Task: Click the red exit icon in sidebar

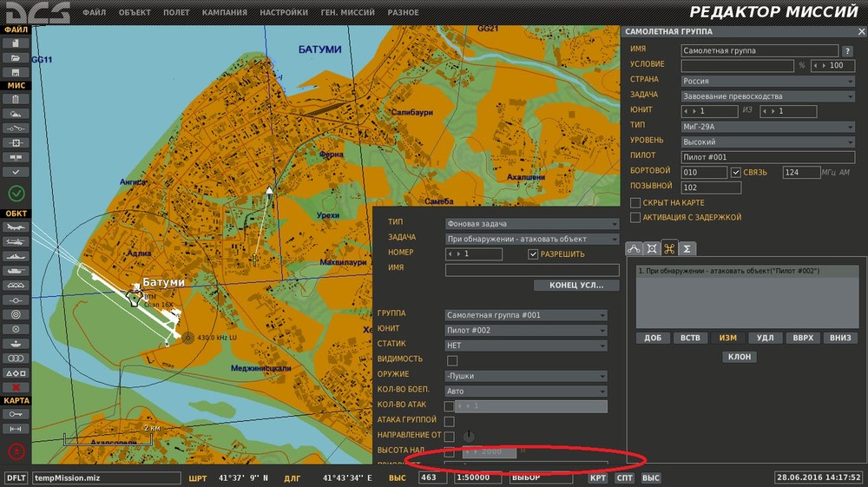Action: point(16,451)
